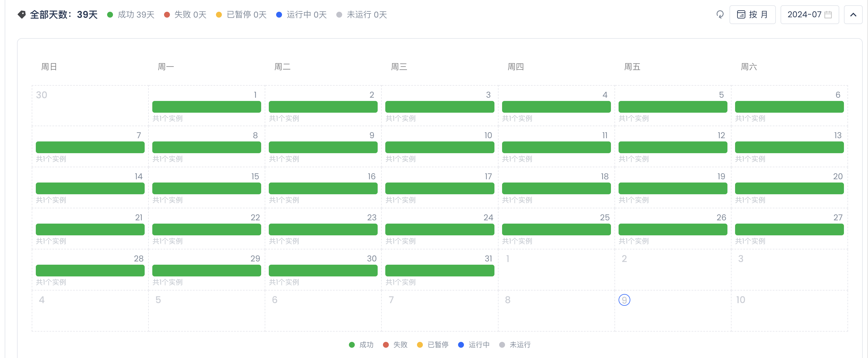Click the green bar on July 31

tap(439, 271)
